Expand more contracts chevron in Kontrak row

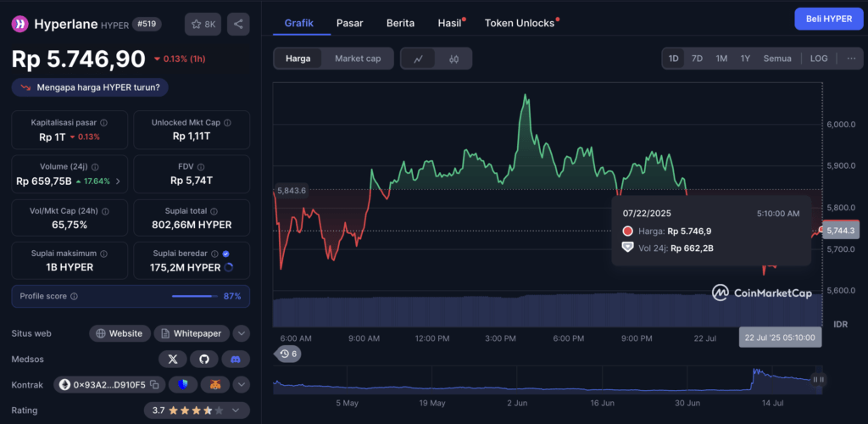tap(241, 384)
